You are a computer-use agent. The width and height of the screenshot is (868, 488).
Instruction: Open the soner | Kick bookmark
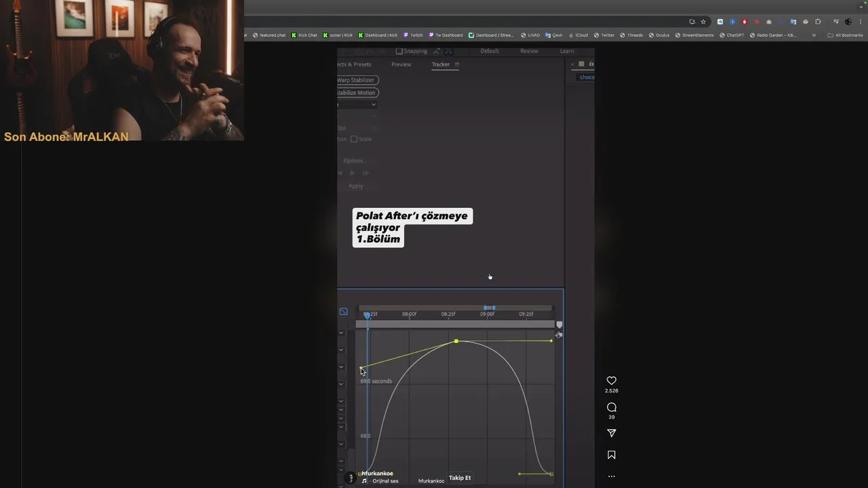pyautogui.click(x=338, y=35)
